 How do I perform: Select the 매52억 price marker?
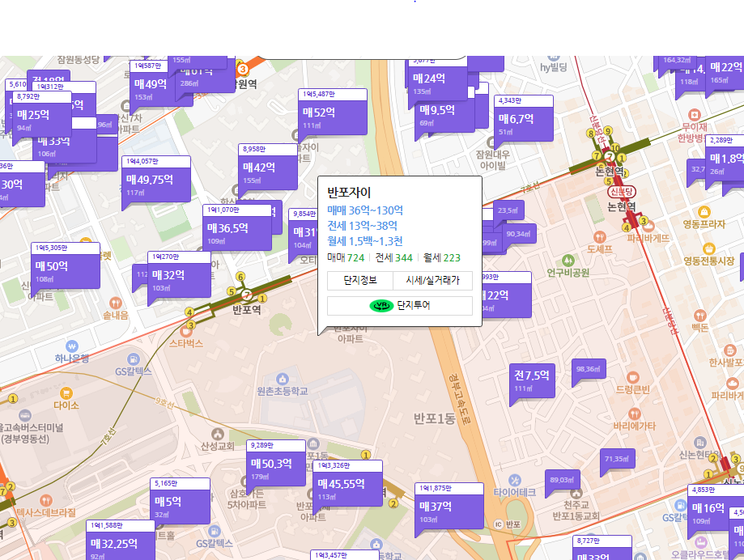(x=320, y=113)
